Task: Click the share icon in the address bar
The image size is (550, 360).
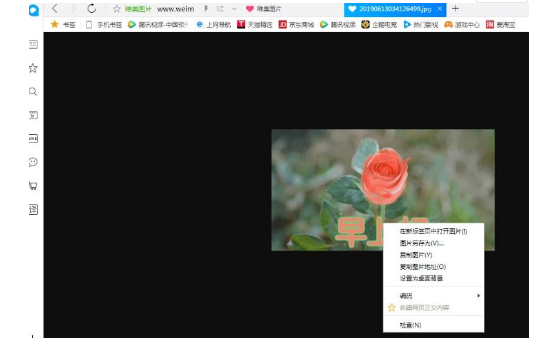Action: (x=220, y=8)
